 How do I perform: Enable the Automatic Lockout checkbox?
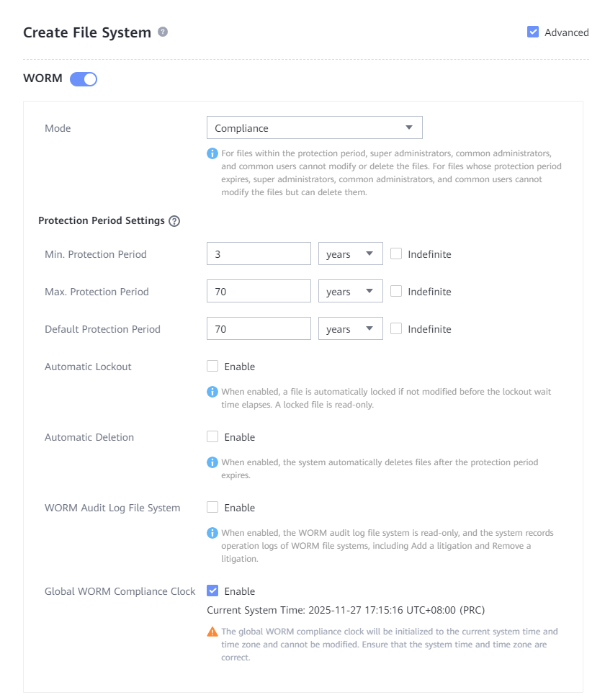212,366
